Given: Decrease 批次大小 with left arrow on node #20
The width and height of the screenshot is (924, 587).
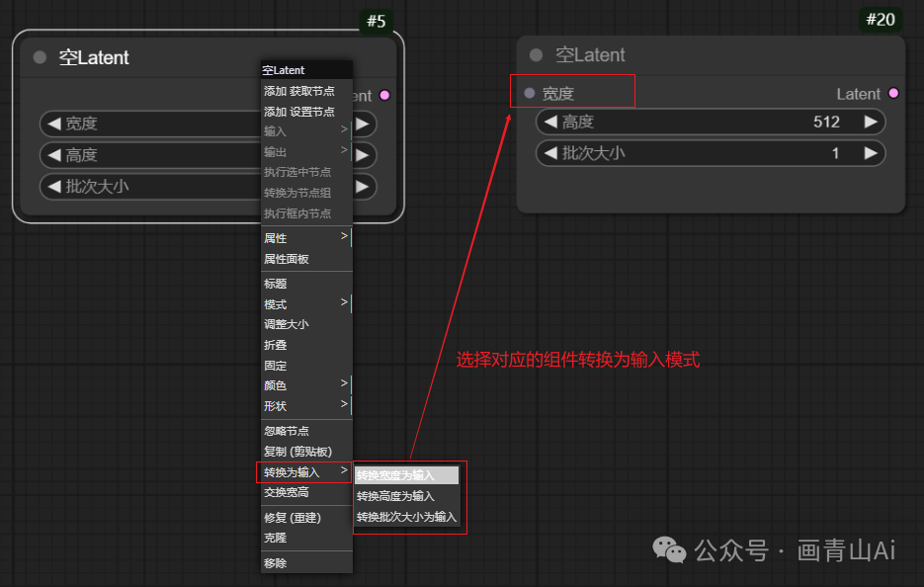Looking at the screenshot, I should click(550, 153).
